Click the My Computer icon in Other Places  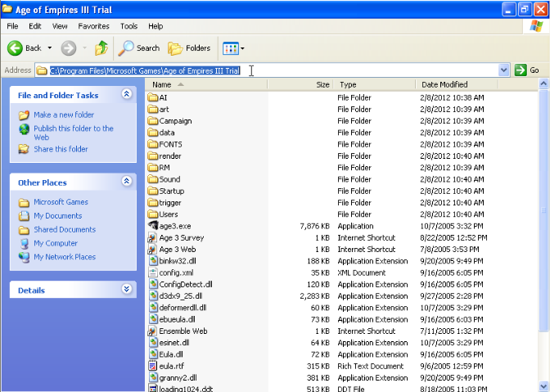click(24, 243)
